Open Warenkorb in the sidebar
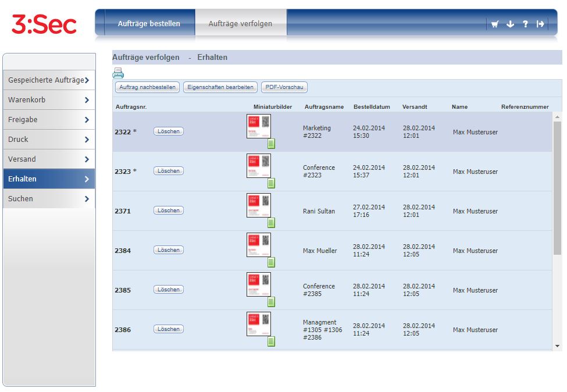The width and height of the screenshot is (567, 392). (49, 100)
